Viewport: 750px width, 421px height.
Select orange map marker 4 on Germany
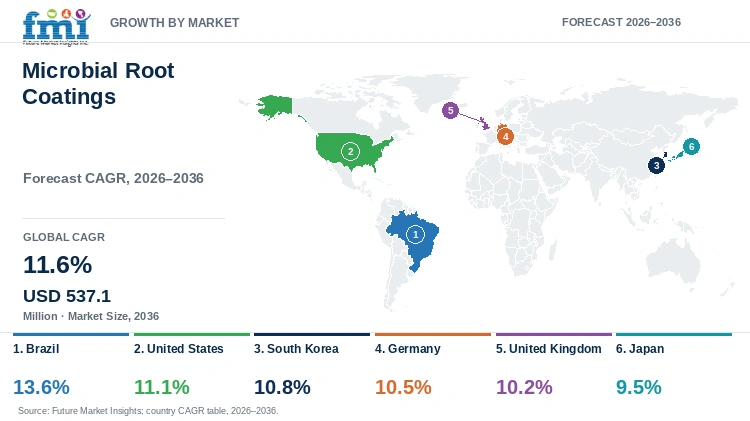[505, 136]
